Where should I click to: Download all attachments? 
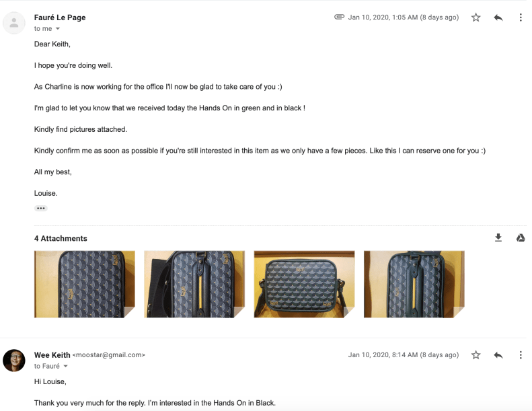pyautogui.click(x=498, y=237)
